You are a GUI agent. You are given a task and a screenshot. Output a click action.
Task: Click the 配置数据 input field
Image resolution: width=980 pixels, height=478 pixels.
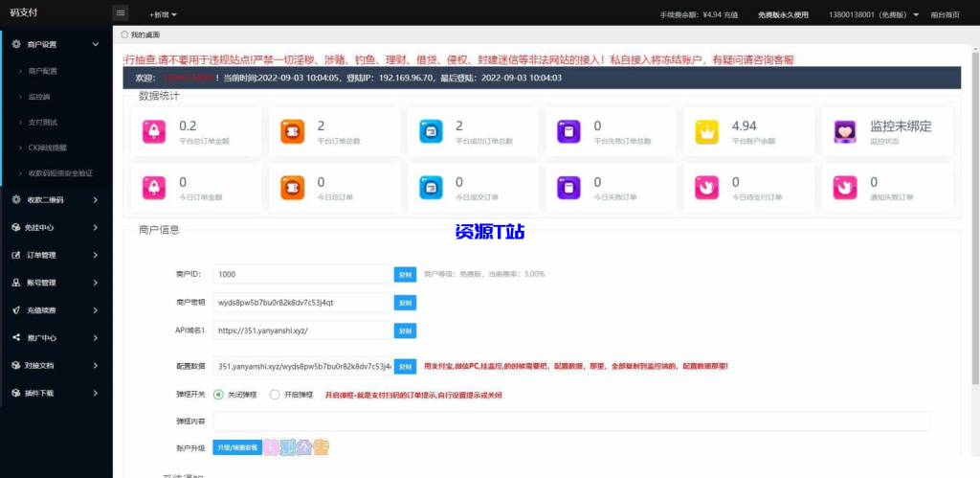301,365
